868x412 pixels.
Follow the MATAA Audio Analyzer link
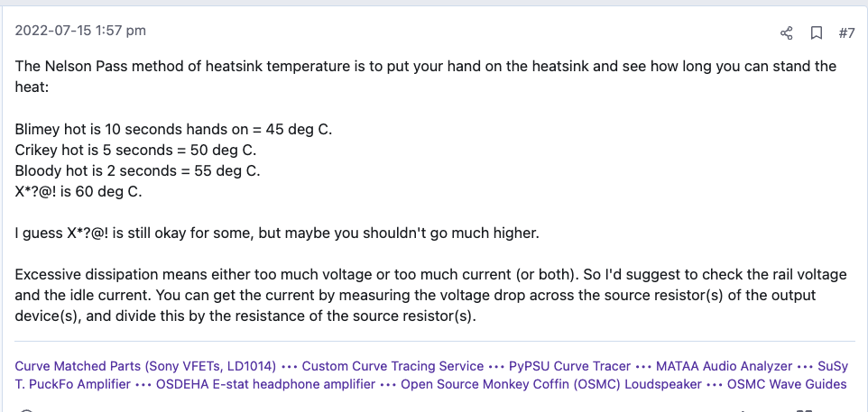[x=724, y=366]
